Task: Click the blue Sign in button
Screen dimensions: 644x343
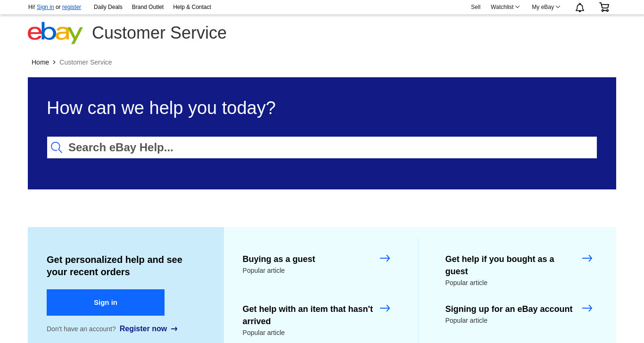Action: click(x=106, y=302)
